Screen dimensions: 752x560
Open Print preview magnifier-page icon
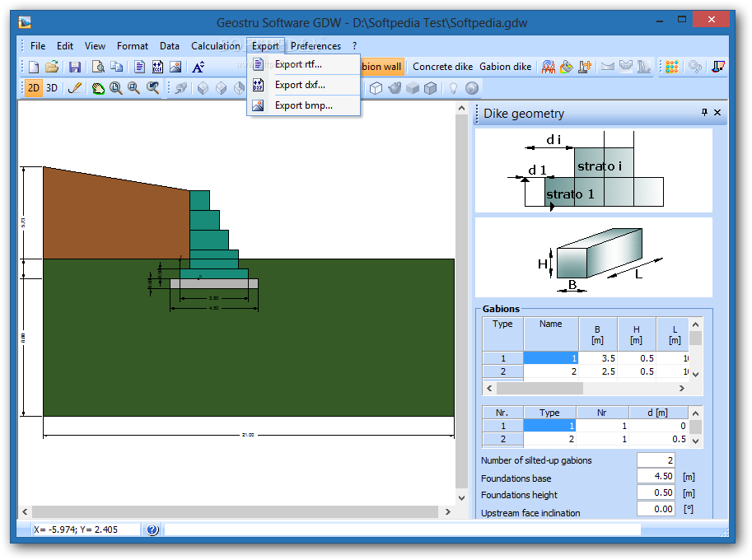click(x=98, y=67)
